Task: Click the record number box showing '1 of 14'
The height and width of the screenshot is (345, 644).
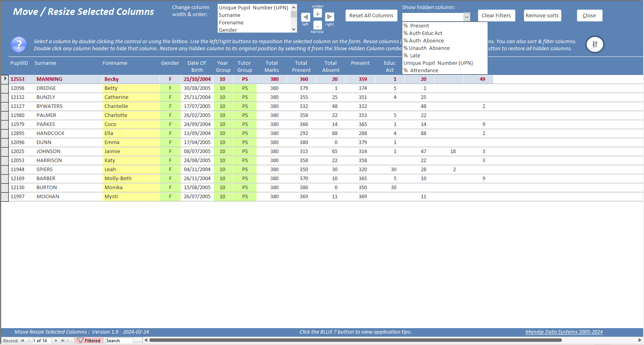Action: coord(42,341)
